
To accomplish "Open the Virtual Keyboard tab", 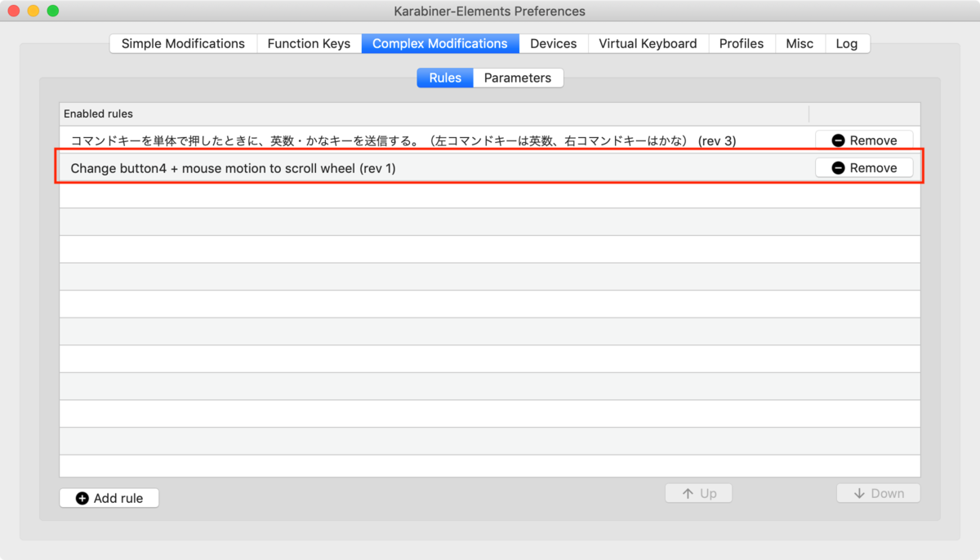I will pos(648,43).
